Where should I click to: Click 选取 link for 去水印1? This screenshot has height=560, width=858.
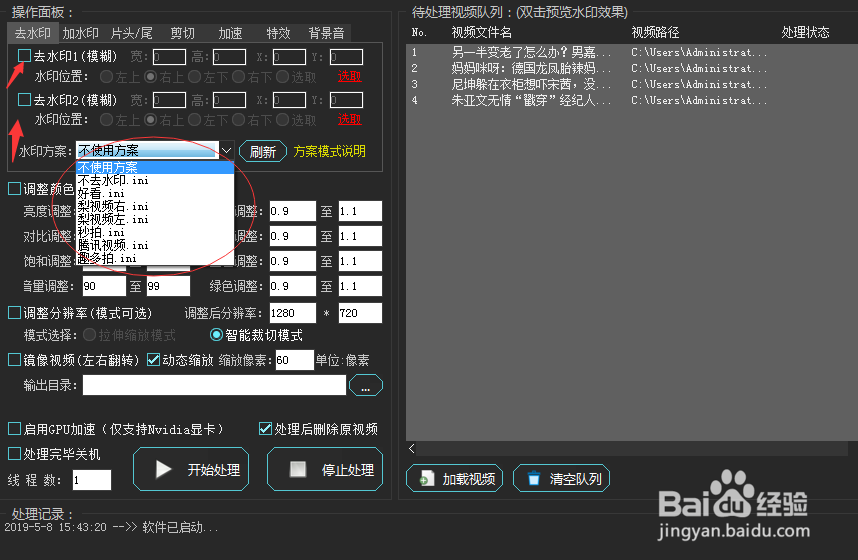tap(350, 76)
